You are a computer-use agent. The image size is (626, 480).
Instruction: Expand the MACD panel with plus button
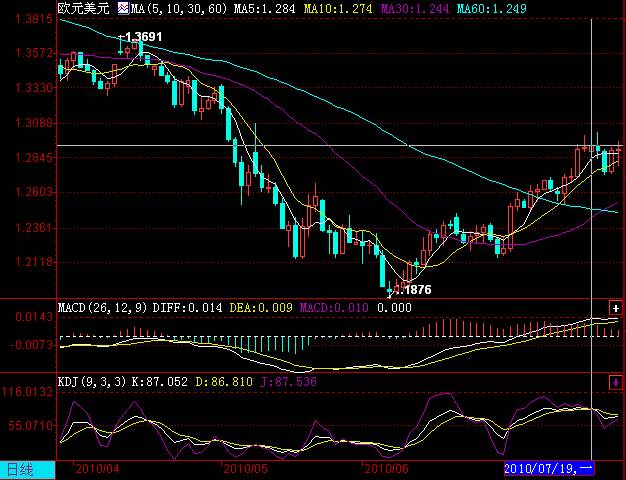[616, 308]
